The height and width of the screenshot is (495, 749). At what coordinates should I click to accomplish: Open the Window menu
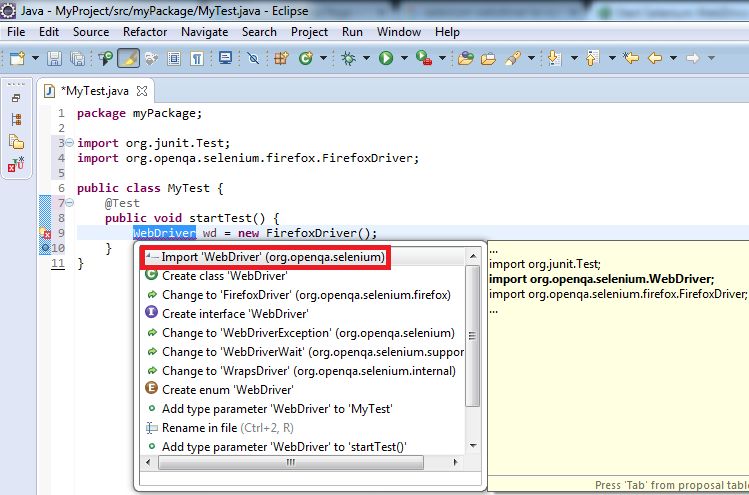[399, 32]
